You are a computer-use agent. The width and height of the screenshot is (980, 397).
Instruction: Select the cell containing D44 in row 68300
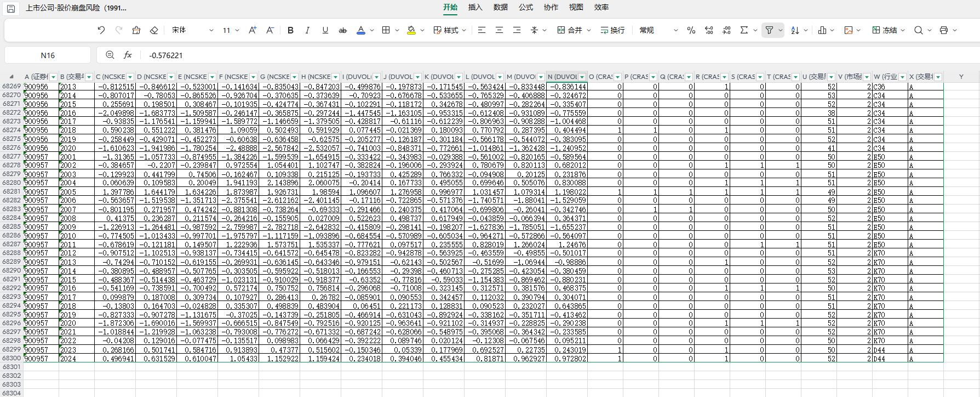click(x=890, y=359)
